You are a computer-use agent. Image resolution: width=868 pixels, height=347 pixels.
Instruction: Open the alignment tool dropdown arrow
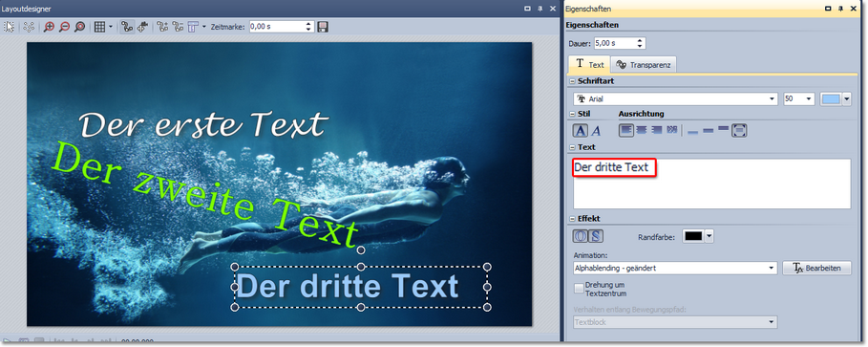point(203,27)
